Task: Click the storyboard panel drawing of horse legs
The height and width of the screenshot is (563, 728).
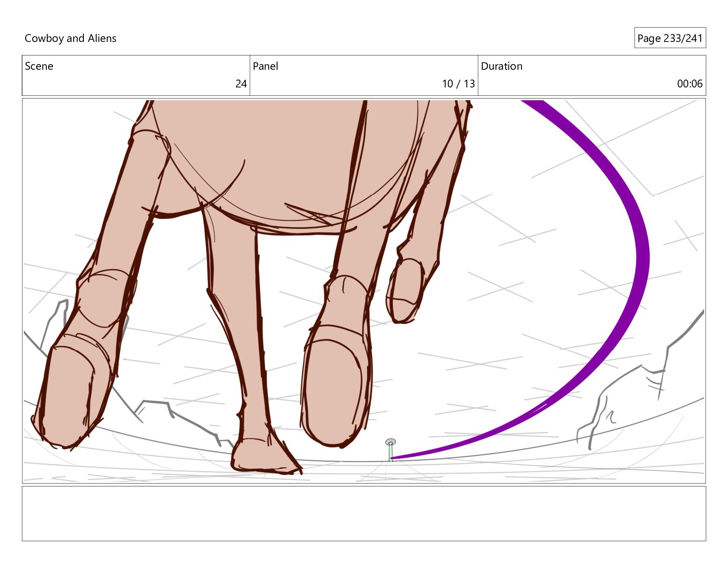Action: point(364,291)
